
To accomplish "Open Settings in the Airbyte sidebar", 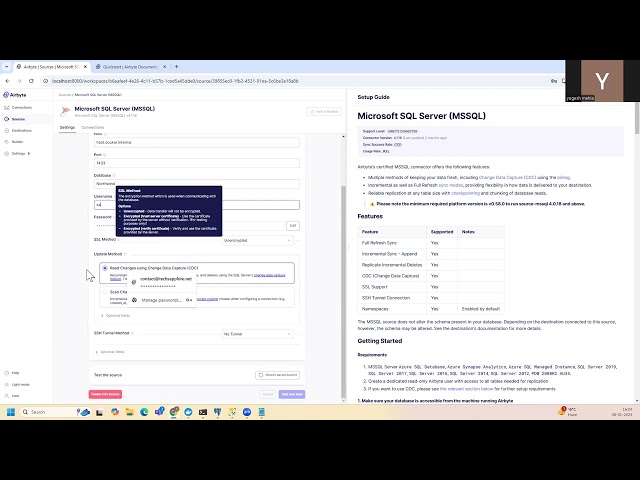I will [x=17, y=153].
